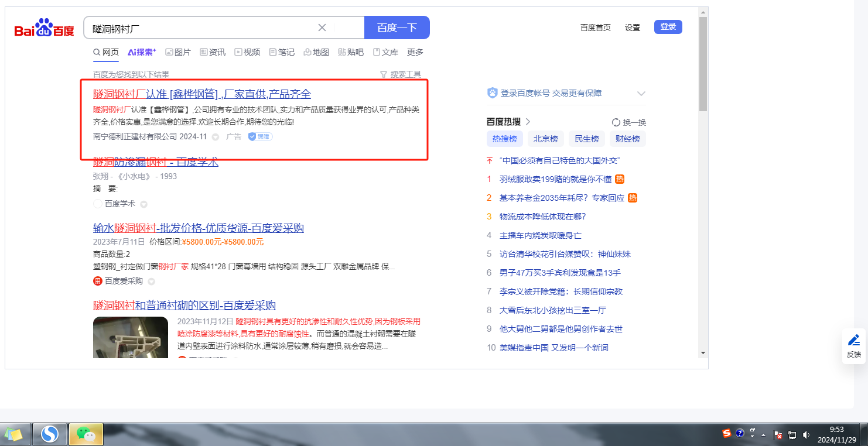The image size is (868, 446).
Task: Click the volume speaker tray icon
Action: pos(807,435)
